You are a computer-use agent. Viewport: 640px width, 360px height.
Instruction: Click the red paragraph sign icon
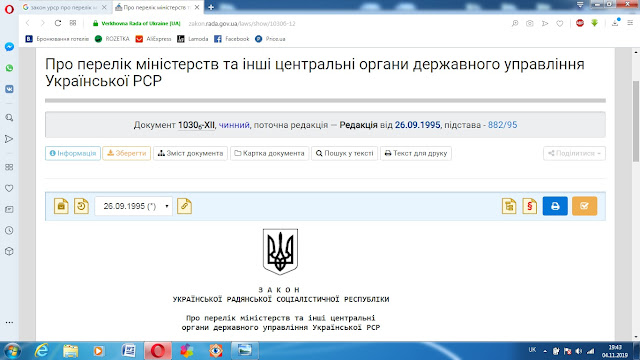click(x=529, y=206)
